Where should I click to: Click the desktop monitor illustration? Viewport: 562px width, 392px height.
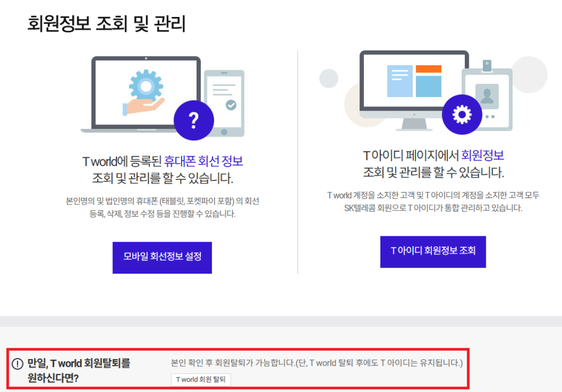(414, 89)
